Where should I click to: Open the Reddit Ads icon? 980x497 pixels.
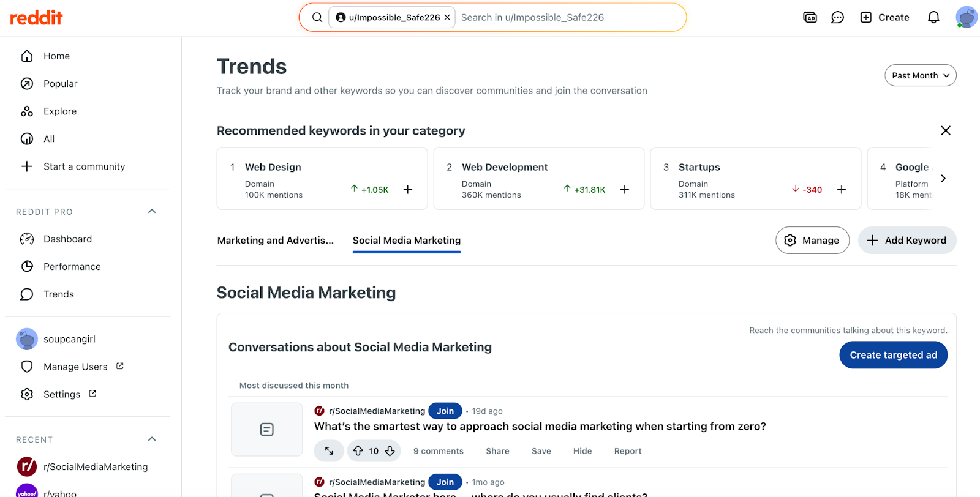click(810, 17)
